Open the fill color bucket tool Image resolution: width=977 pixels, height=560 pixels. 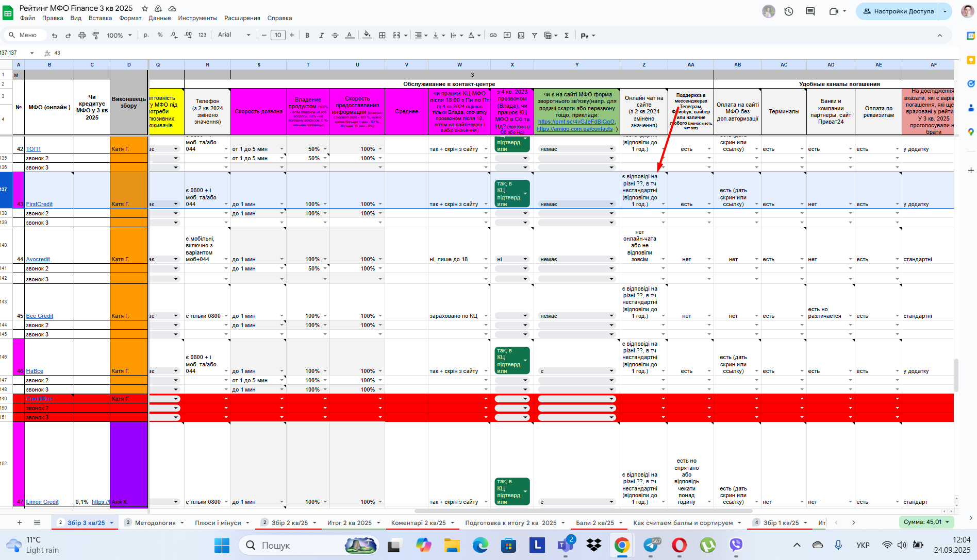pyautogui.click(x=367, y=36)
